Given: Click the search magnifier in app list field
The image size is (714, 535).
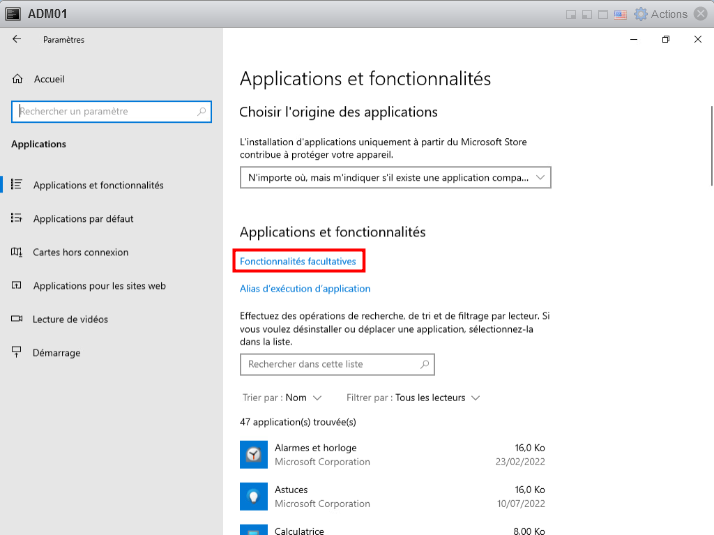Looking at the screenshot, I should coord(425,365).
